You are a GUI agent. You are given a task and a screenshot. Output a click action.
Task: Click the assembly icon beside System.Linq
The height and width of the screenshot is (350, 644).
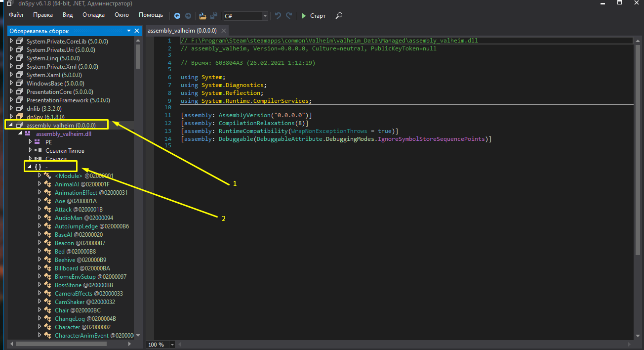(20, 58)
